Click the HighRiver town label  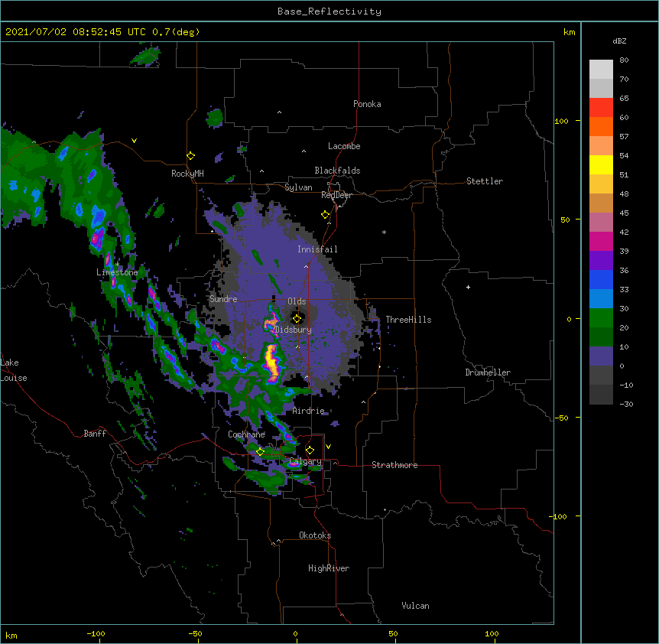tap(329, 568)
